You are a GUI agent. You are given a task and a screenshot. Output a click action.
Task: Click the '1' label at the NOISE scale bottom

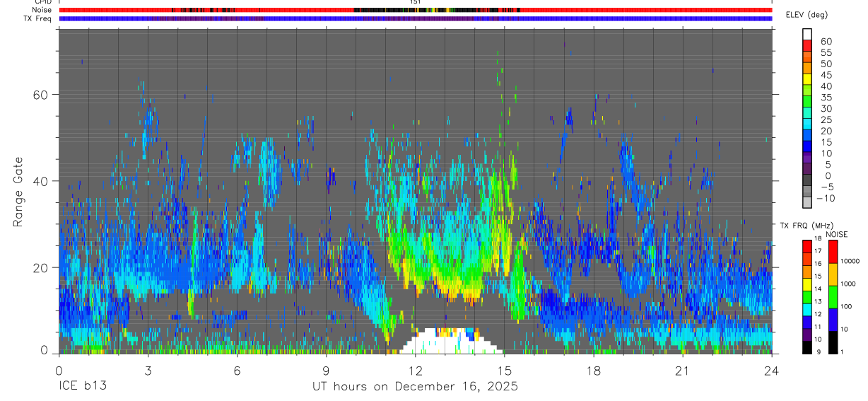pos(842,351)
